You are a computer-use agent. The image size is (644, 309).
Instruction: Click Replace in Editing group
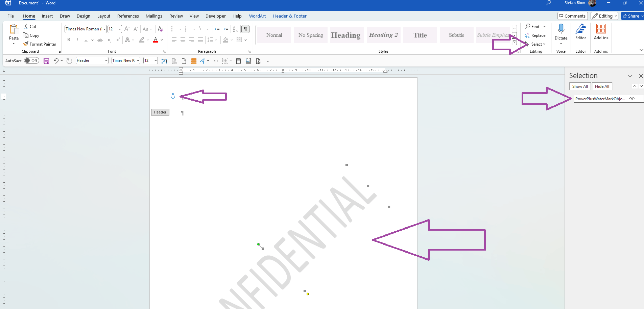coord(535,35)
